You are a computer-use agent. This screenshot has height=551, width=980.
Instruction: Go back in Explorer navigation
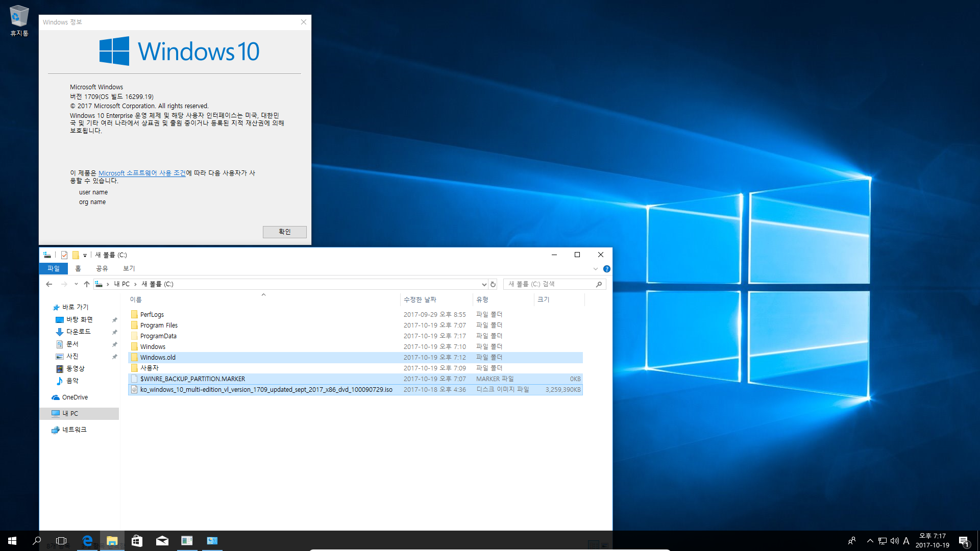point(49,284)
